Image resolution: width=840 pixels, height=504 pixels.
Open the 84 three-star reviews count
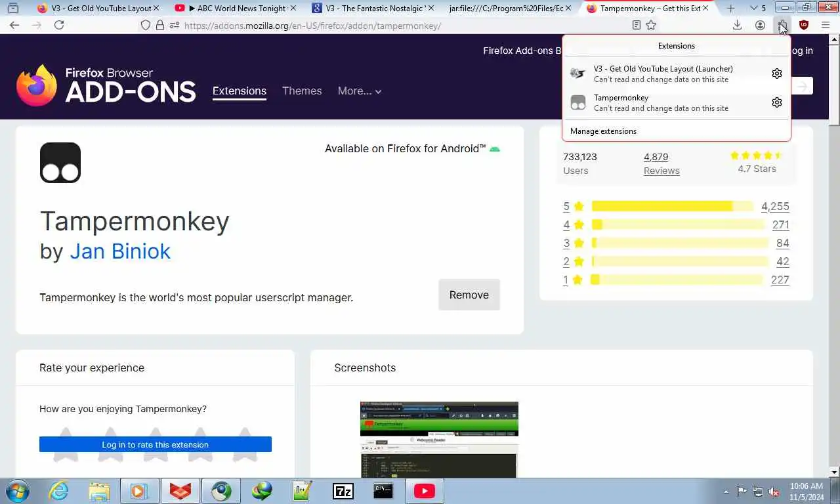click(783, 243)
